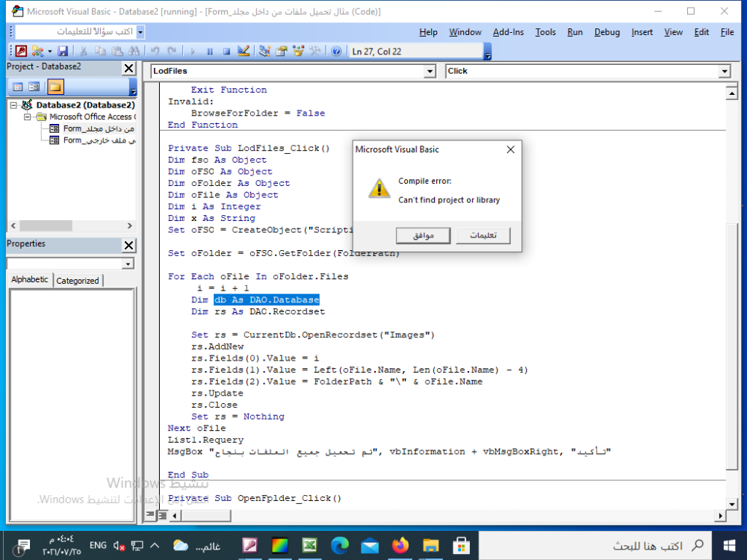Open the Window menu
The width and height of the screenshot is (747, 560).
465,32
